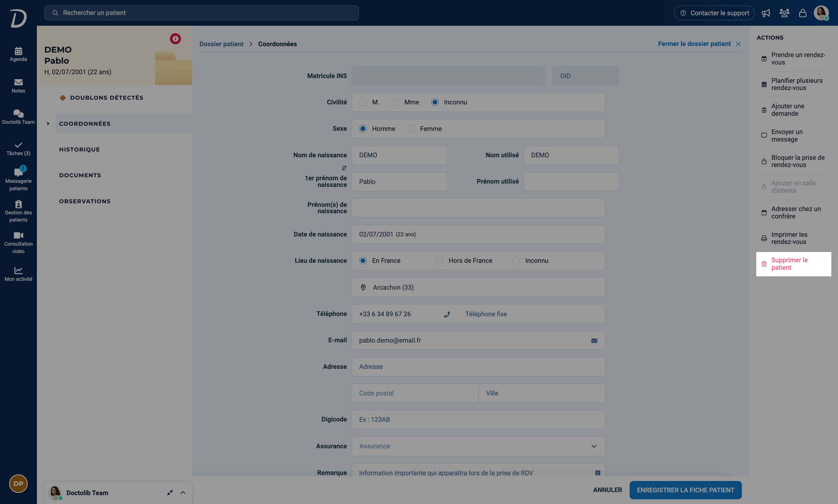Click Envoyer un message action

pos(793,135)
